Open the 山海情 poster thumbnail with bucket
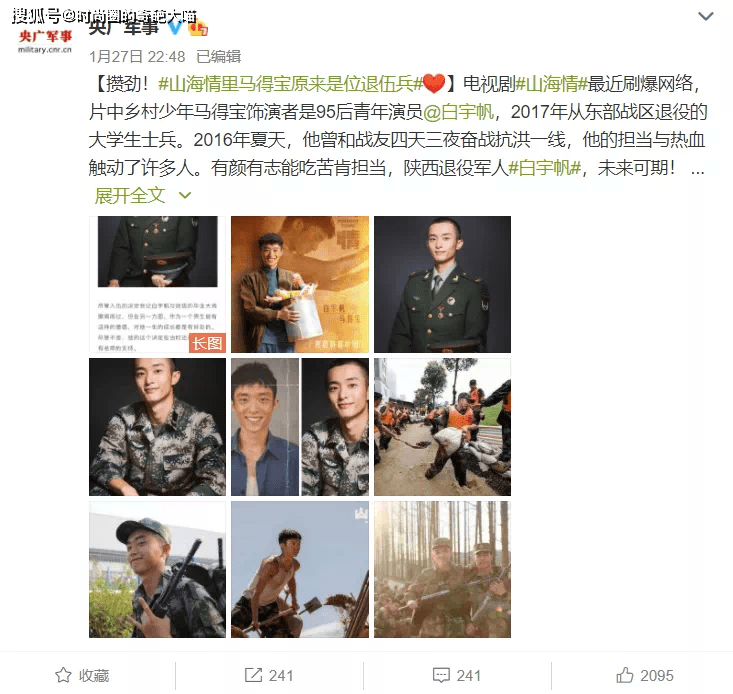 click(x=300, y=284)
